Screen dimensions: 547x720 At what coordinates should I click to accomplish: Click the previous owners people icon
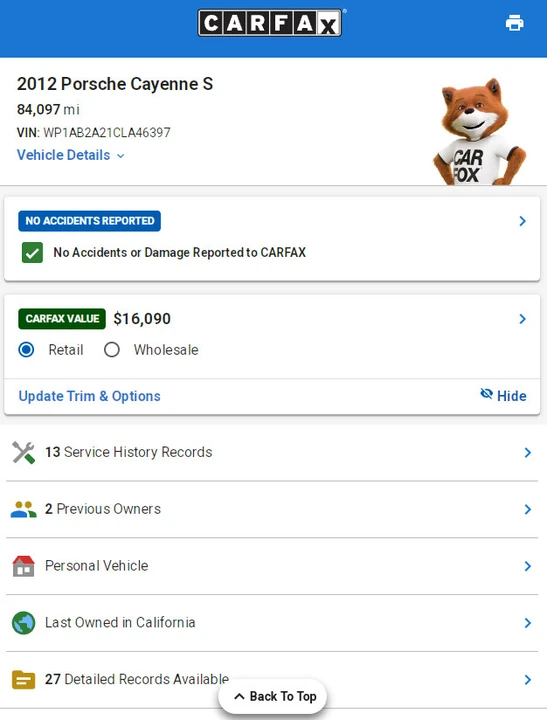click(x=23, y=509)
